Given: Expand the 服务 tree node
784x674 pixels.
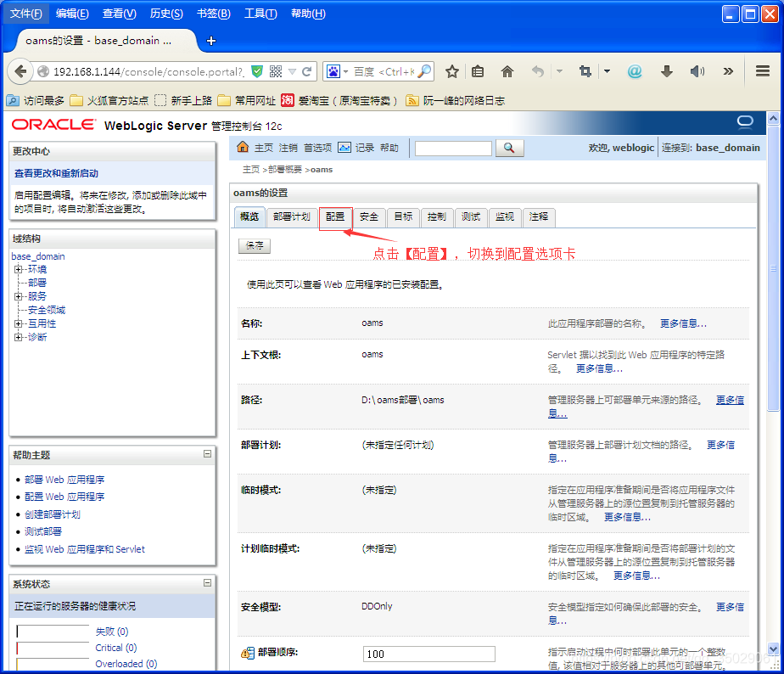Looking at the screenshot, I should (19, 296).
